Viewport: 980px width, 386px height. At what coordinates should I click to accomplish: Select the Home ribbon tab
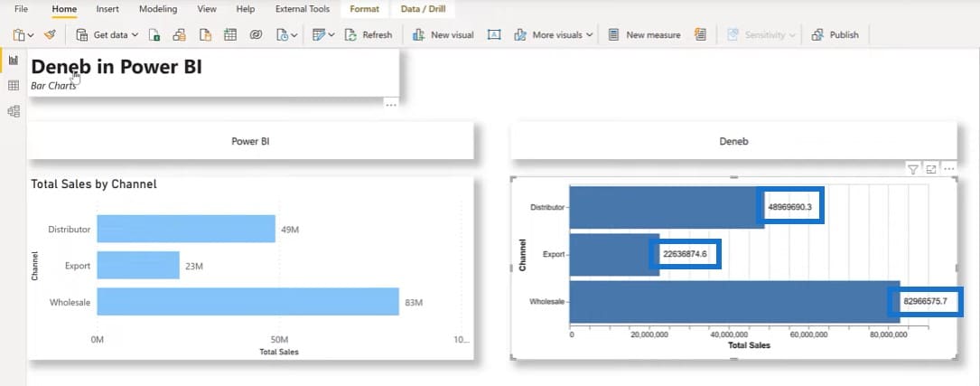(x=64, y=9)
